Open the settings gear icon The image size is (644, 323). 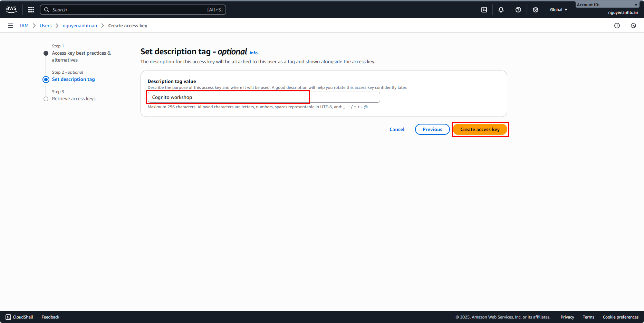coord(536,10)
